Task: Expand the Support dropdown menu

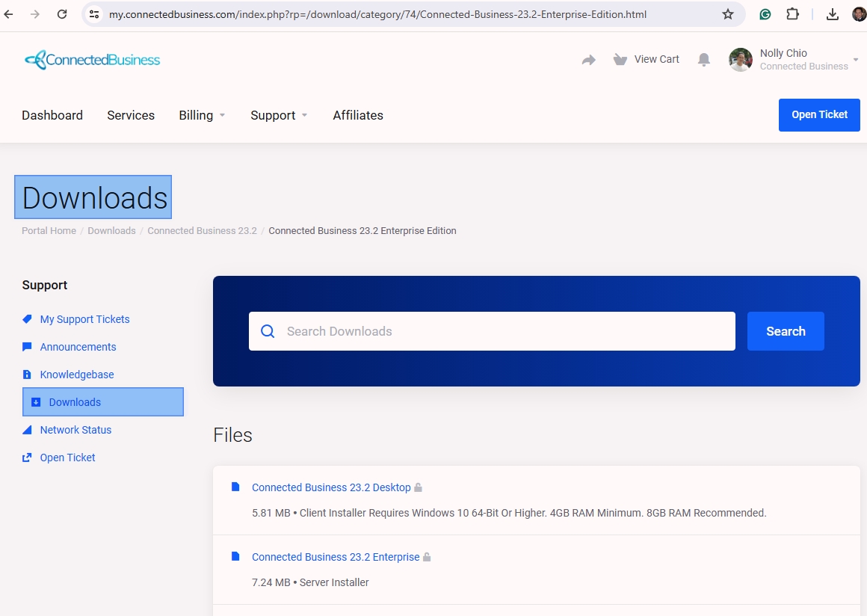Action: coord(279,115)
